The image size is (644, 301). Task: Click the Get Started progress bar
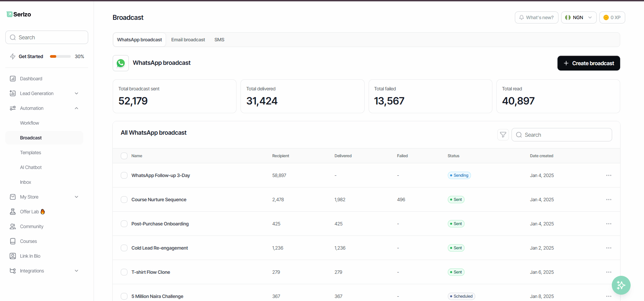coord(60,56)
